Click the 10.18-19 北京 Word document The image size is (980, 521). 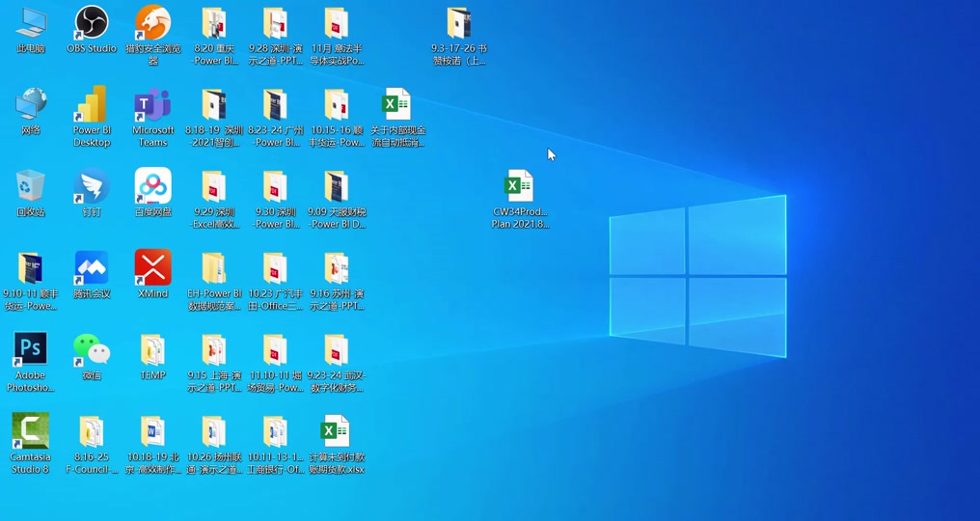click(x=153, y=444)
